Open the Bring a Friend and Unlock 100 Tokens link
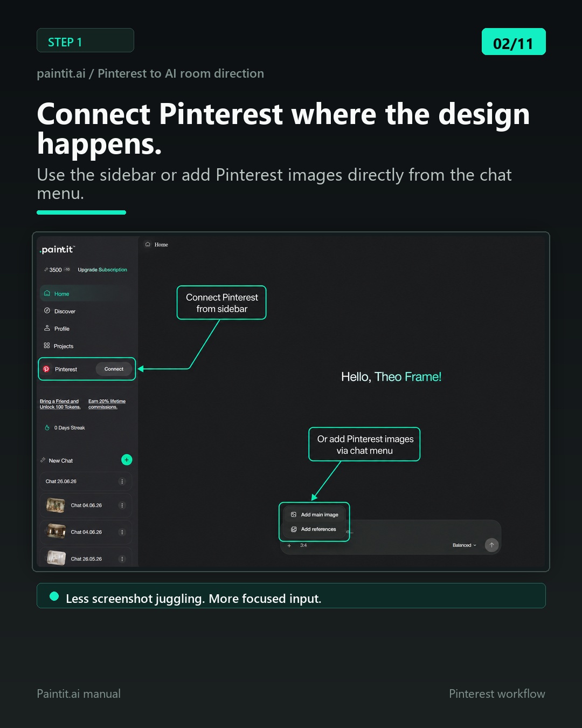The width and height of the screenshot is (582, 728). coord(60,404)
